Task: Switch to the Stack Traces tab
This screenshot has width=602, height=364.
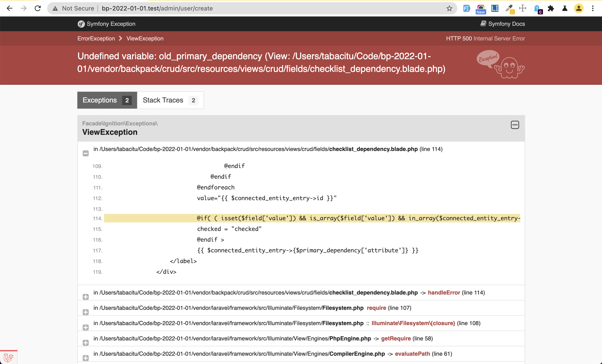Action: pos(163,100)
